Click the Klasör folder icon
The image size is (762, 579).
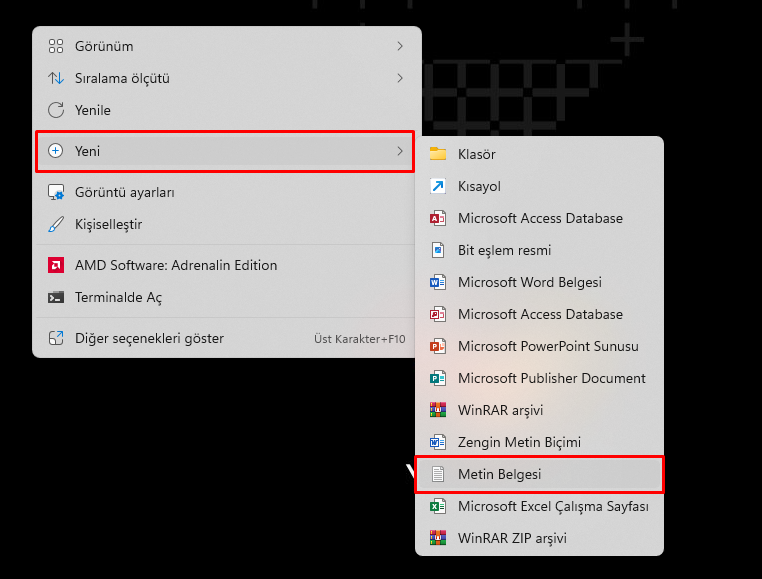437,154
